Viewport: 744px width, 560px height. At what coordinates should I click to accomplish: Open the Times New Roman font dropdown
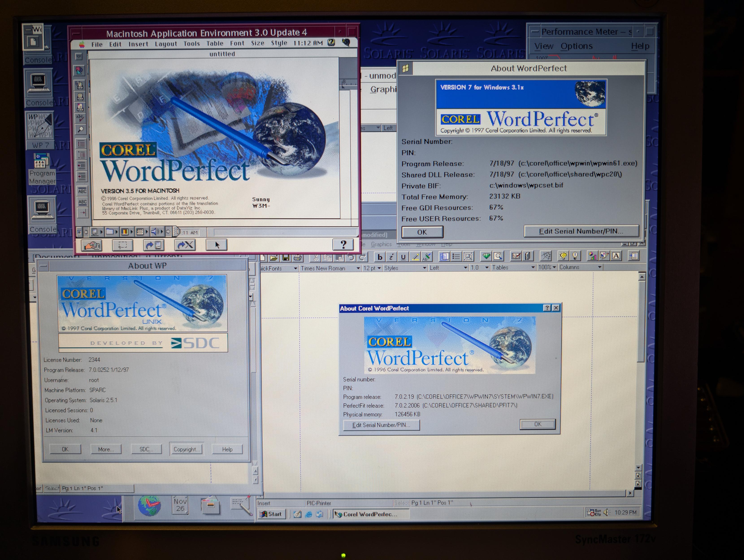tap(358, 268)
